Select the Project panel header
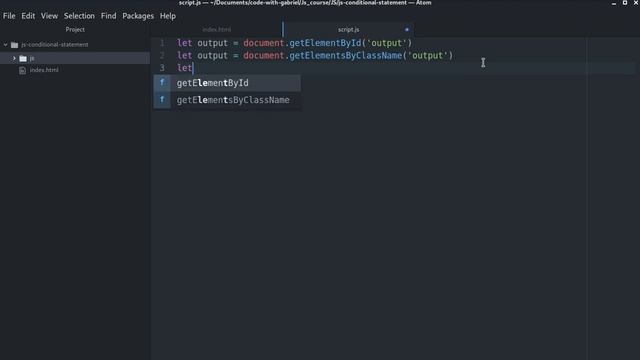The image size is (640, 360). [x=75, y=29]
